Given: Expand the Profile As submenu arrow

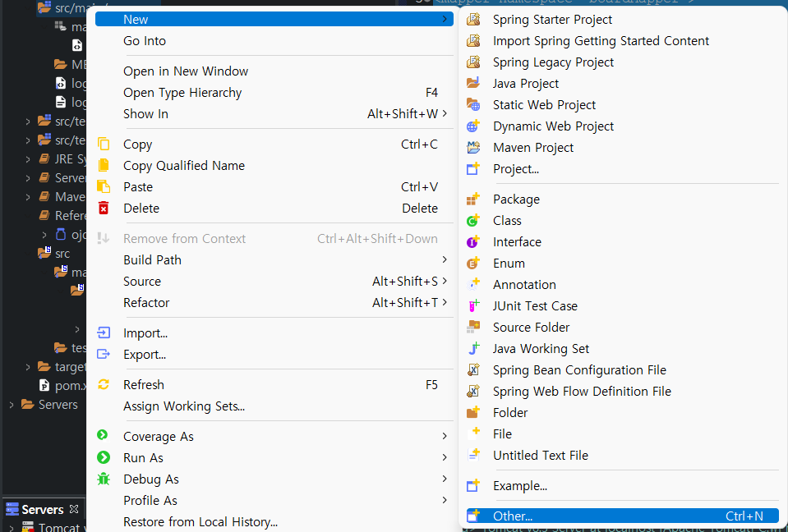Looking at the screenshot, I should tap(445, 500).
